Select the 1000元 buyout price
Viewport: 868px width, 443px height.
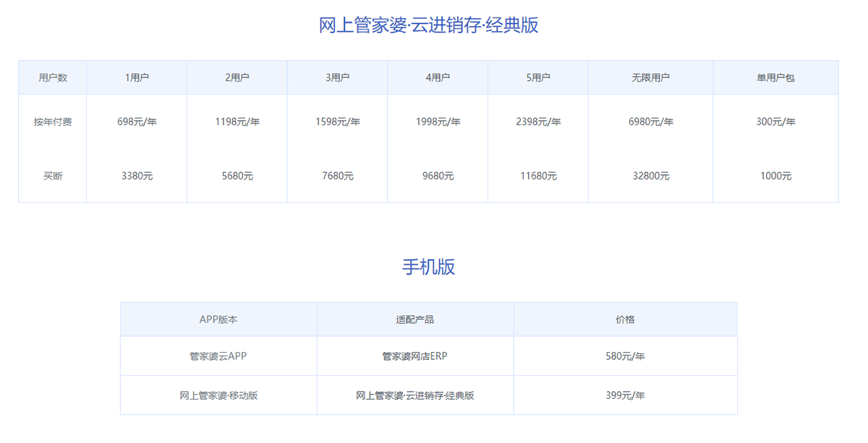tap(775, 176)
